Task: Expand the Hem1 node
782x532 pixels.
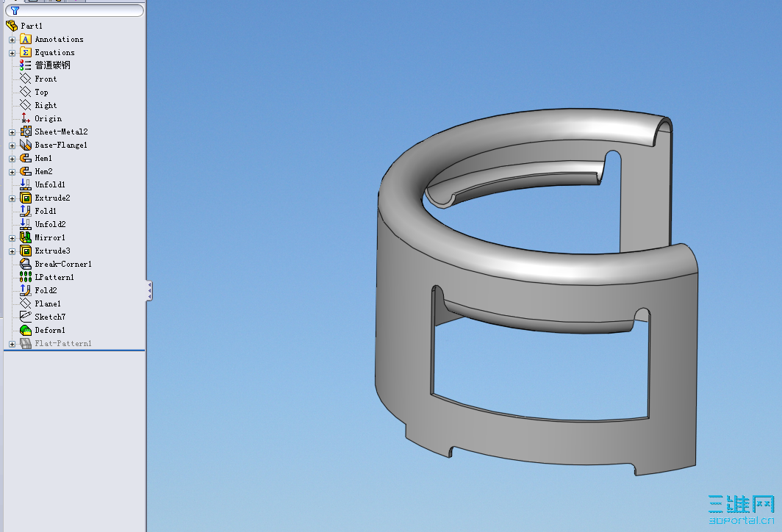Action: [x=12, y=159]
